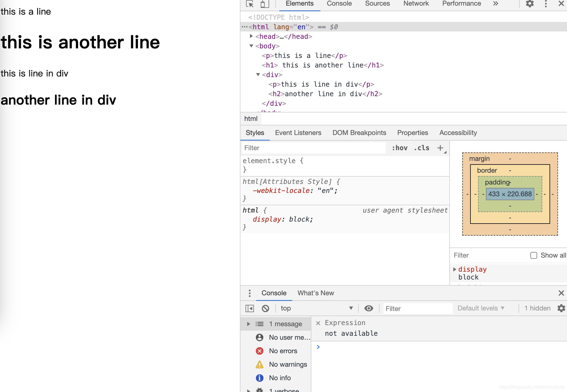Open the drawer three-dot menu

coord(249,293)
